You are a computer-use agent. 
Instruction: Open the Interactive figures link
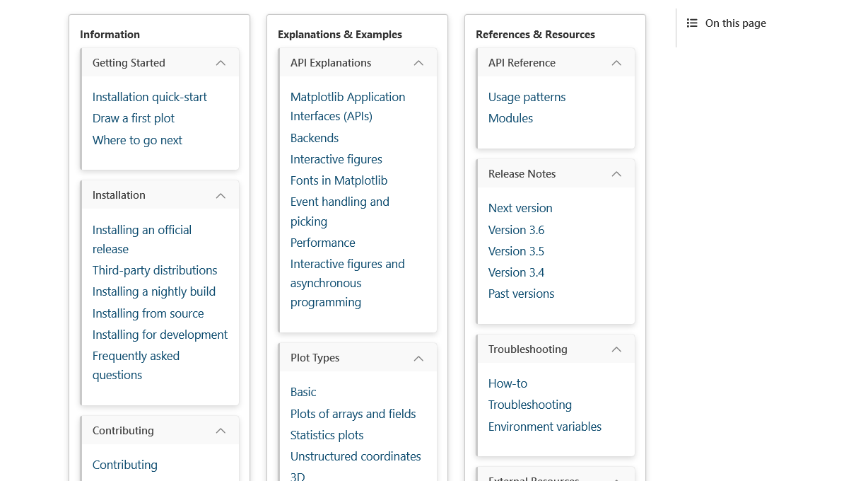click(336, 159)
